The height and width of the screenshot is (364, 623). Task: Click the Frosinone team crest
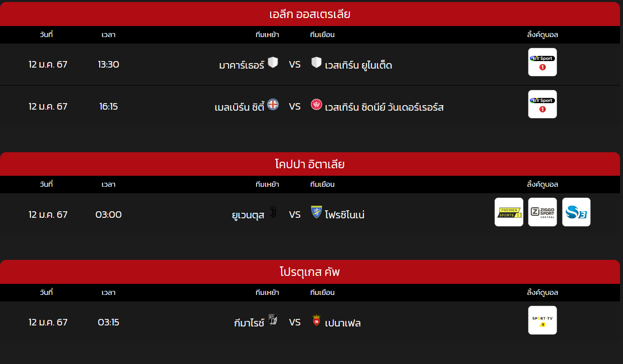point(316,212)
